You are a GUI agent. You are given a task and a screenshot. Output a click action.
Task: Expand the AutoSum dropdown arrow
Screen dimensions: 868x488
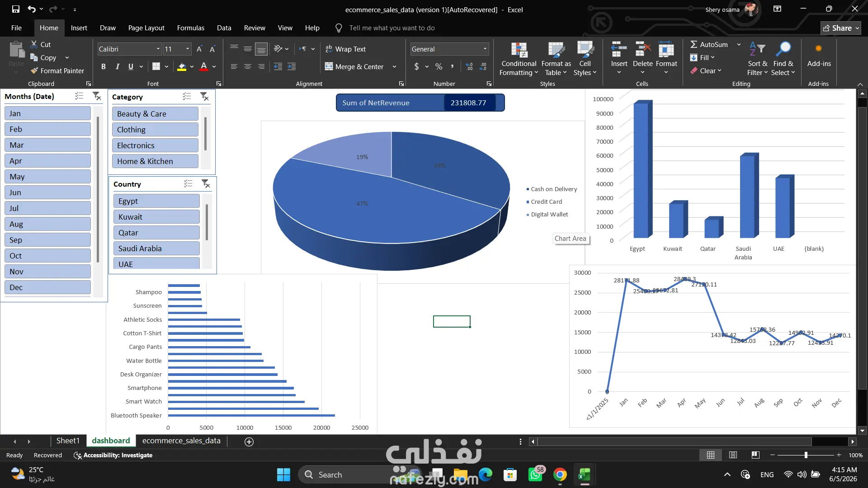(739, 44)
